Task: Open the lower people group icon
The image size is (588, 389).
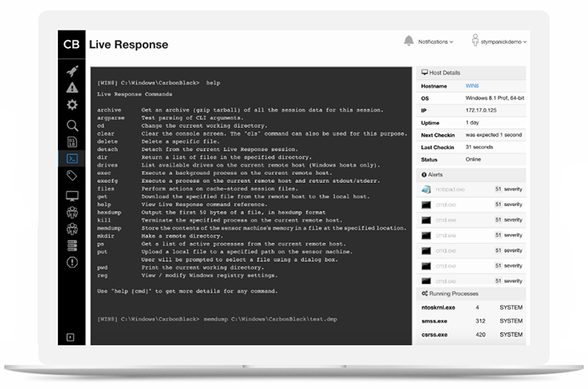Action: [x=72, y=229]
